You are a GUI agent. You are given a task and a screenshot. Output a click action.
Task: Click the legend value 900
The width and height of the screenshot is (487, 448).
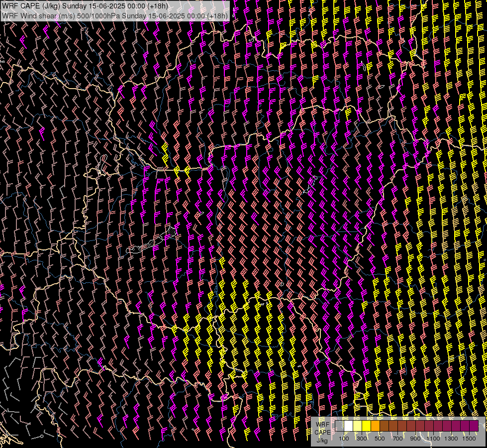pos(415,439)
